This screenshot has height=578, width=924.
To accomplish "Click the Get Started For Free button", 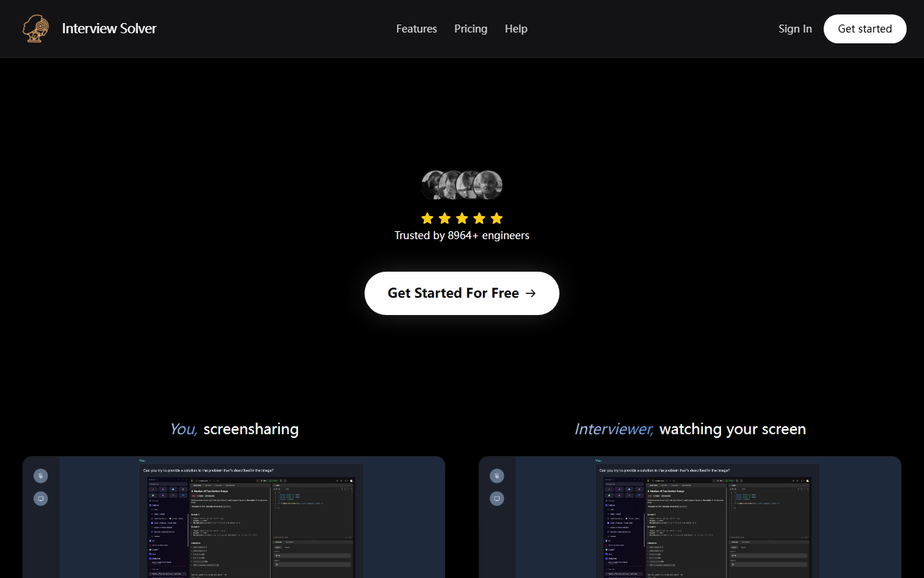I will (462, 293).
